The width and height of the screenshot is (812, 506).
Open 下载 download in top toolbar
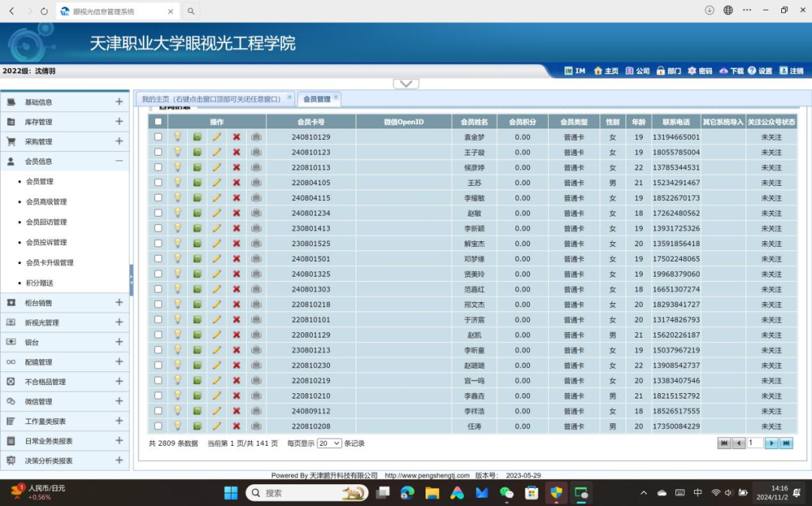coord(732,71)
